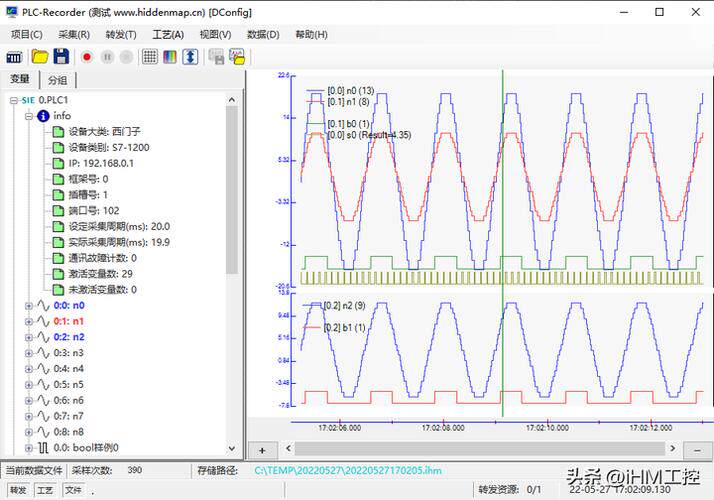Open the PLC device configuration toolbar icon

(14, 57)
